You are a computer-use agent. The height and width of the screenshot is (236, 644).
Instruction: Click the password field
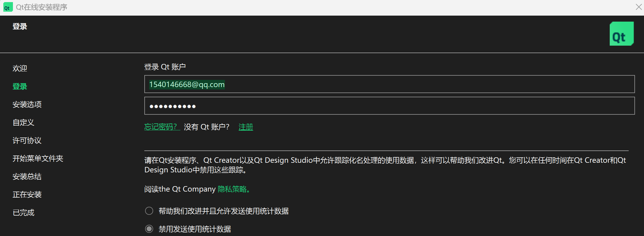click(389, 106)
